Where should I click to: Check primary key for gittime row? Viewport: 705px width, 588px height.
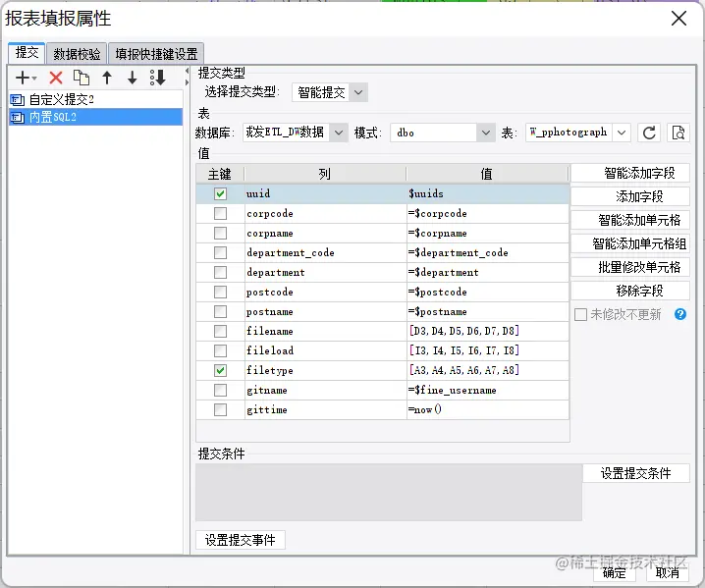(x=220, y=409)
